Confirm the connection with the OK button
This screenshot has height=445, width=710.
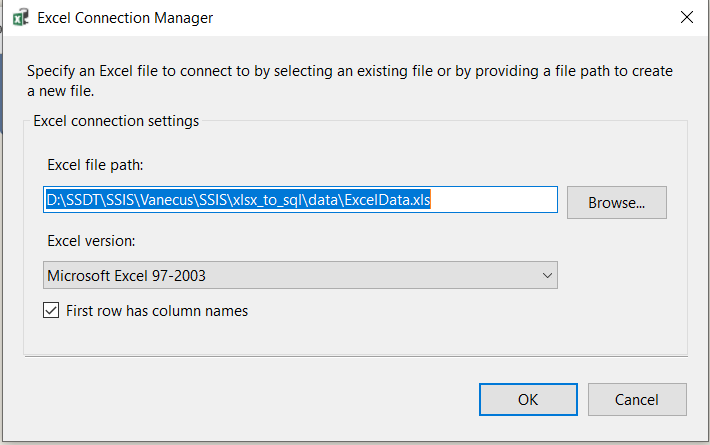pyautogui.click(x=528, y=399)
